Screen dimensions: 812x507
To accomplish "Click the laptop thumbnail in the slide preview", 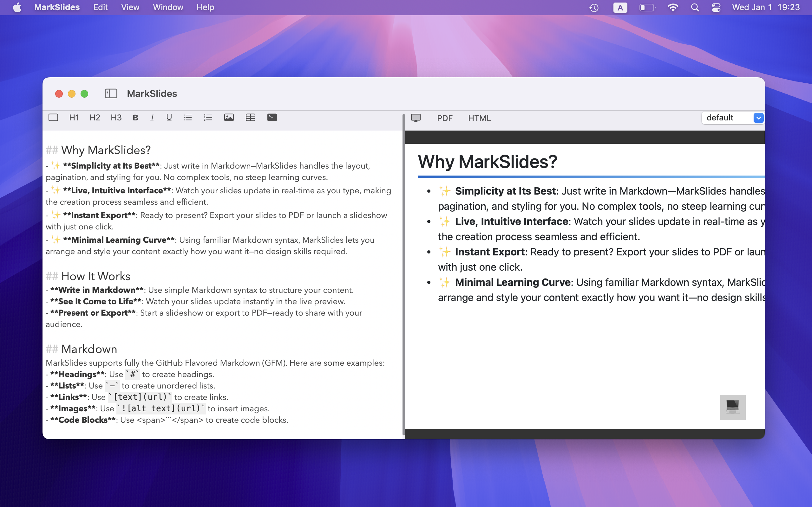I will coord(733,407).
